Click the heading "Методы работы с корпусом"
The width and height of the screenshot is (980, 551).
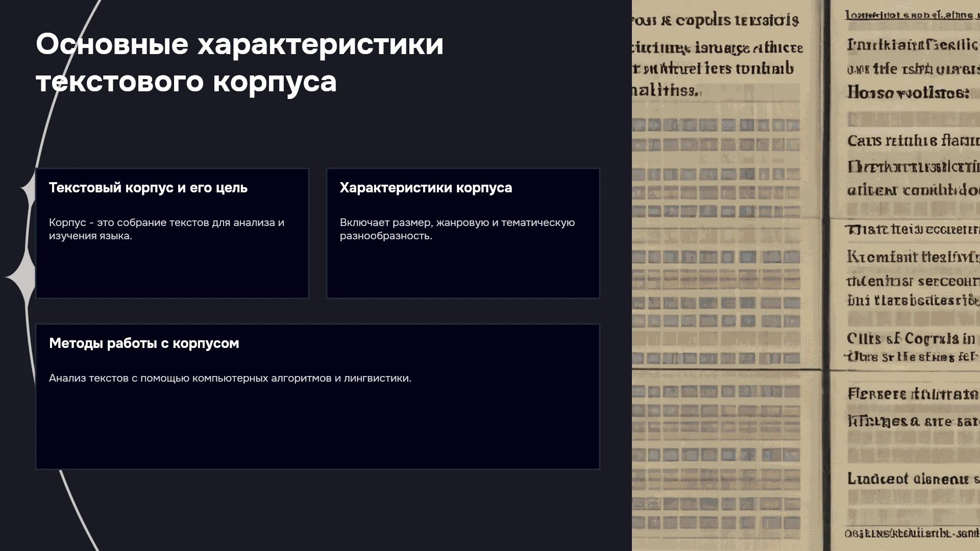point(144,343)
